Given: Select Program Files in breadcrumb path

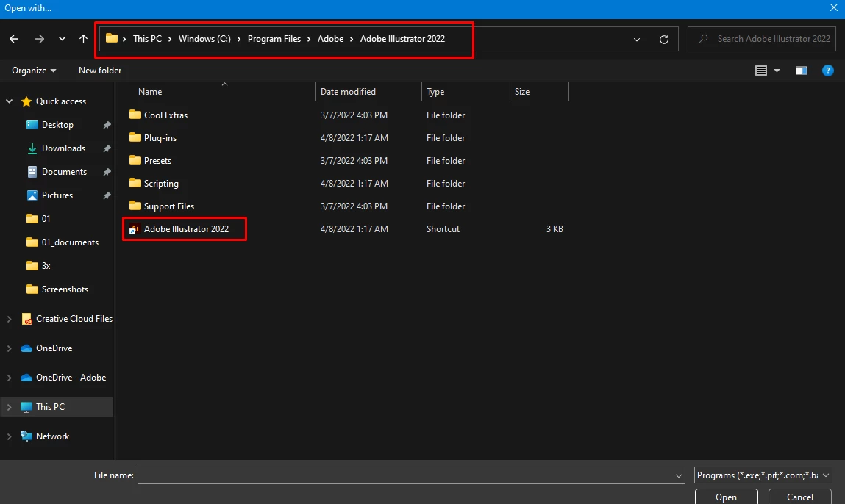Looking at the screenshot, I should pyautogui.click(x=274, y=39).
